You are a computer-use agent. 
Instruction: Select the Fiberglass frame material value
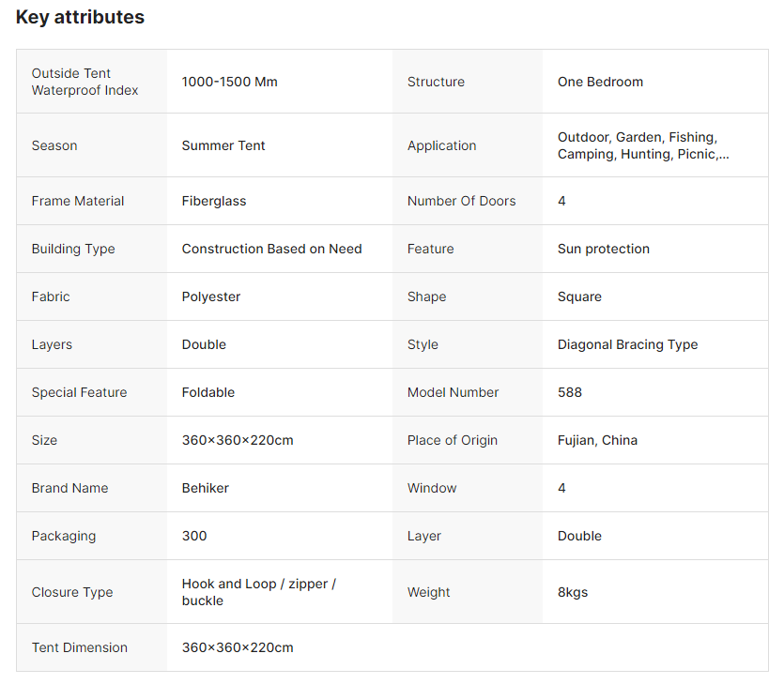[x=214, y=201]
